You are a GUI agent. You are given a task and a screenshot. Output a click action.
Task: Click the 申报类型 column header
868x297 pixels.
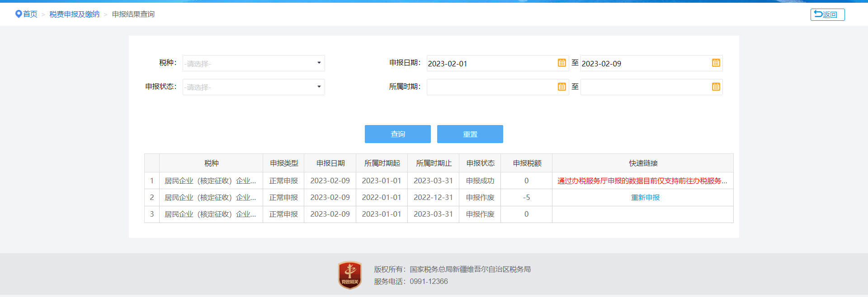click(284, 163)
